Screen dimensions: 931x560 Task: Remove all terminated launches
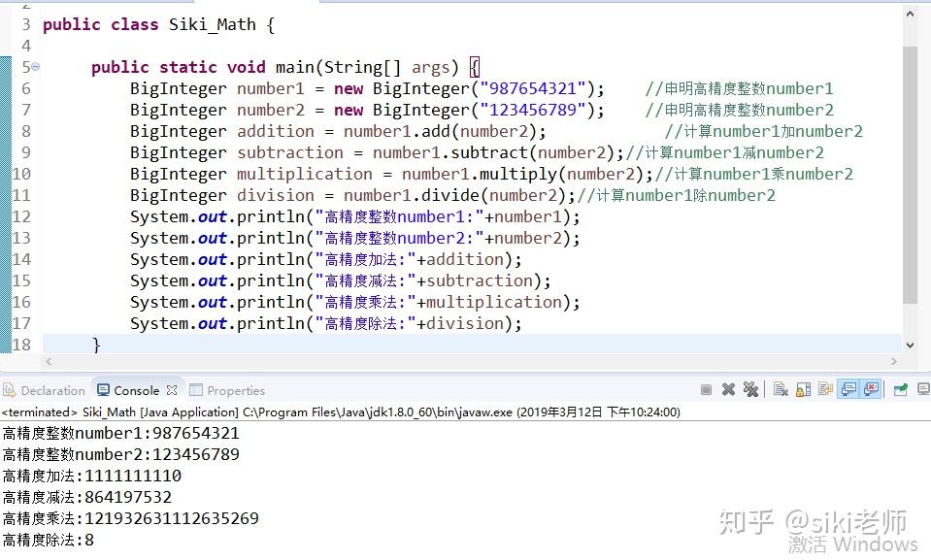coord(751,389)
